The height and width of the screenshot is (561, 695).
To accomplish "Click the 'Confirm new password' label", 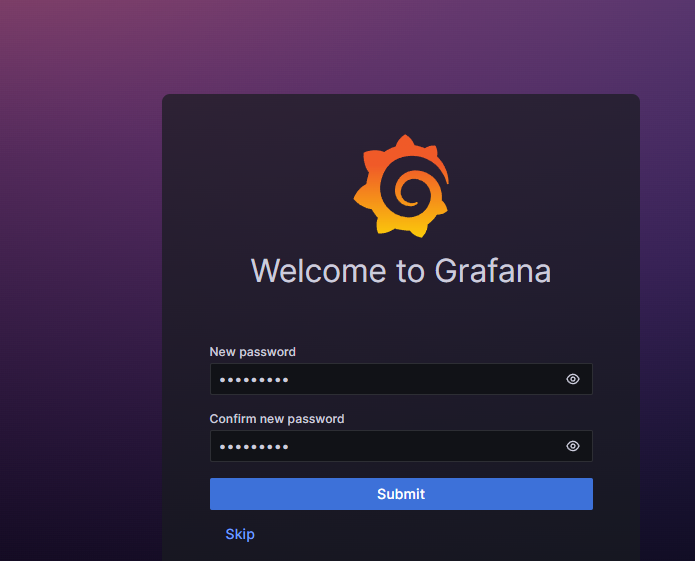I will coord(277,419).
